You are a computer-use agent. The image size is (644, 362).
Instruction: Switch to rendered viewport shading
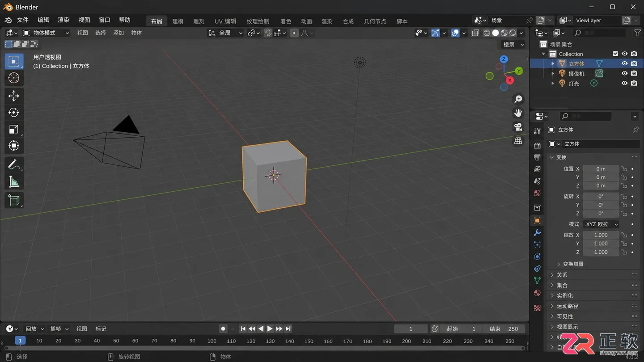[513, 33]
